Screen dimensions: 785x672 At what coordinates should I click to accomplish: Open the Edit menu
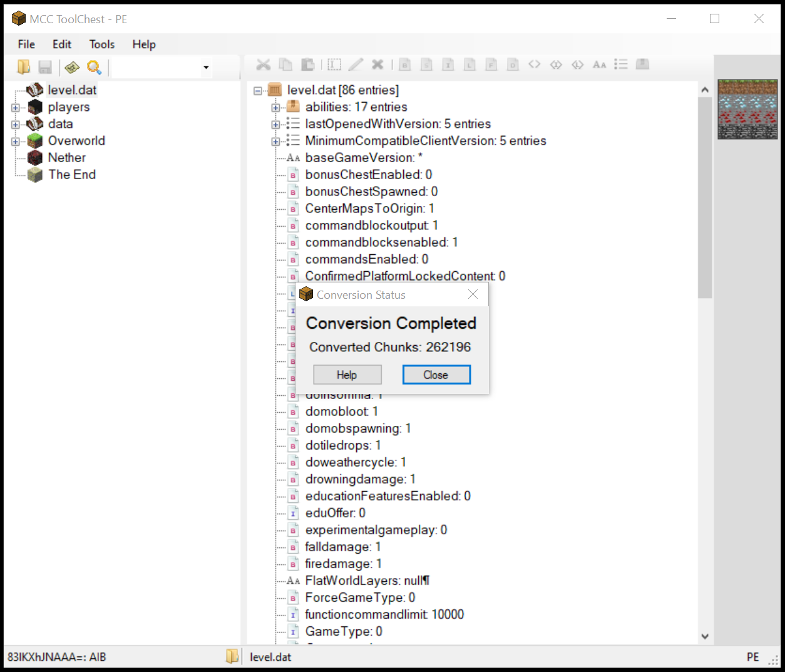pos(61,44)
